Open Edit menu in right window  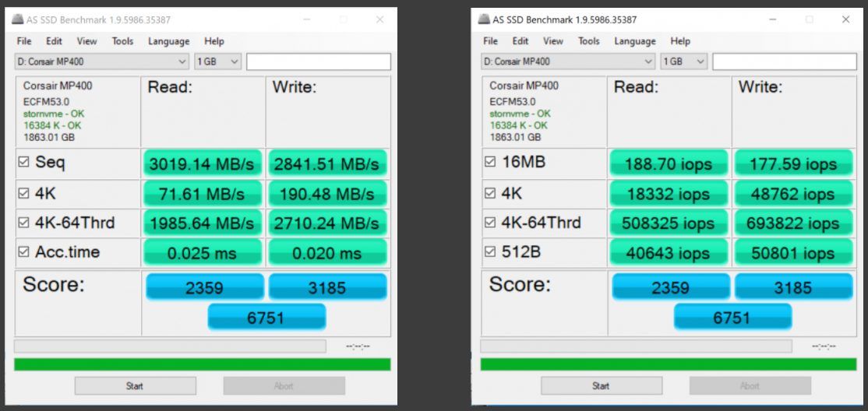coord(520,41)
